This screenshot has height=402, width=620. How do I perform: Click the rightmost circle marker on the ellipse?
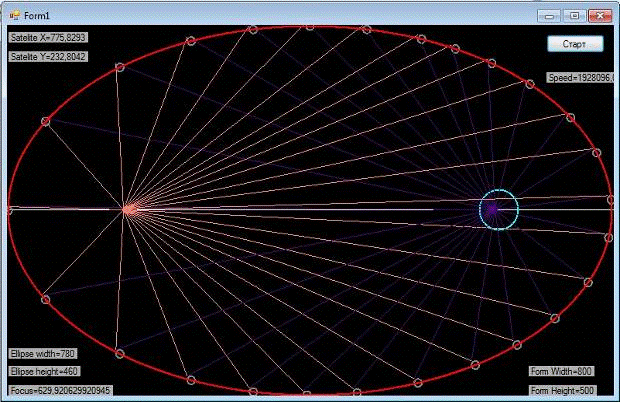click(611, 200)
